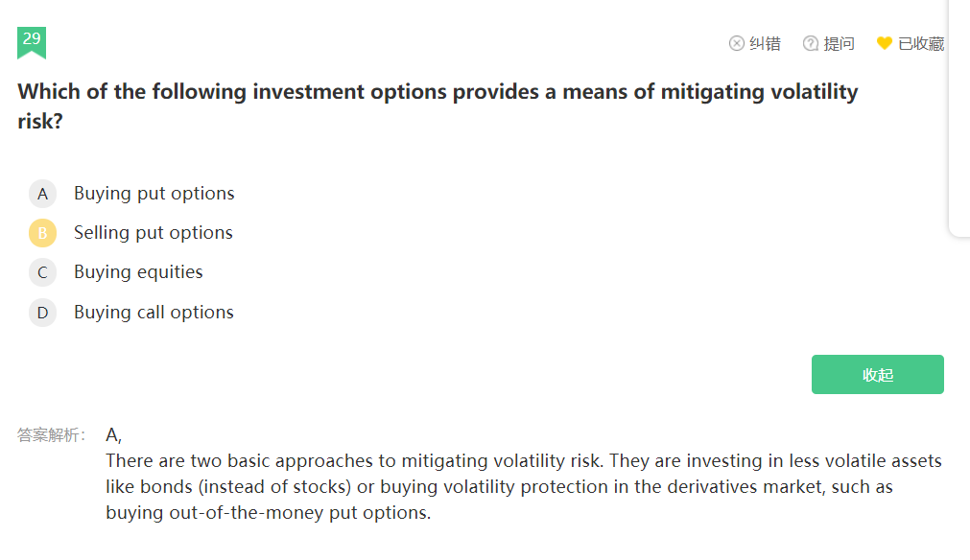Click the white side panel edge at right
The width and height of the screenshot is (970, 560).
click(x=958, y=117)
